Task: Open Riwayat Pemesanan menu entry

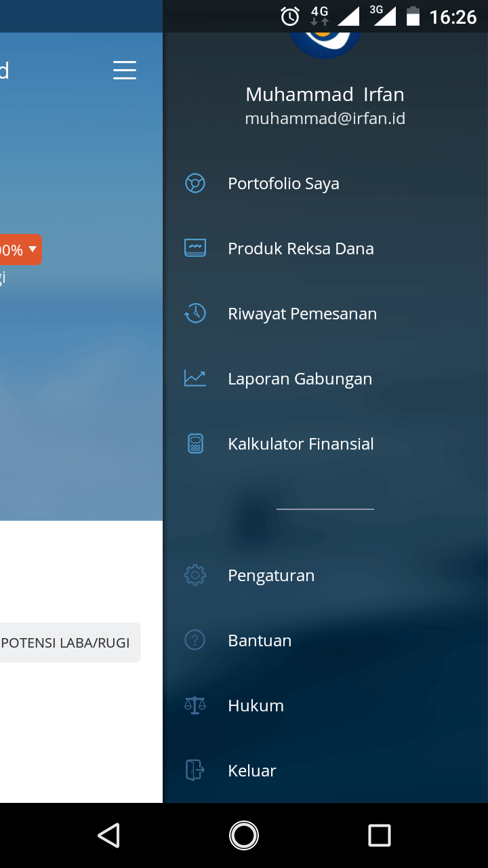Action: tap(302, 314)
